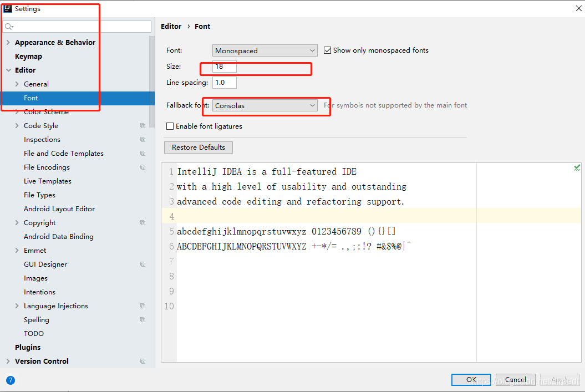Select Plugins in settings tree
Image resolution: width=585 pixels, height=392 pixels.
(x=28, y=347)
